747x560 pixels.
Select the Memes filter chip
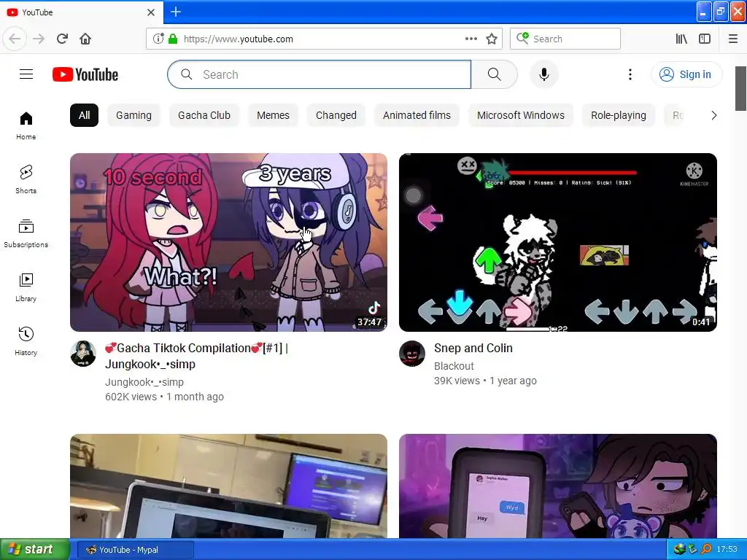[273, 115]
